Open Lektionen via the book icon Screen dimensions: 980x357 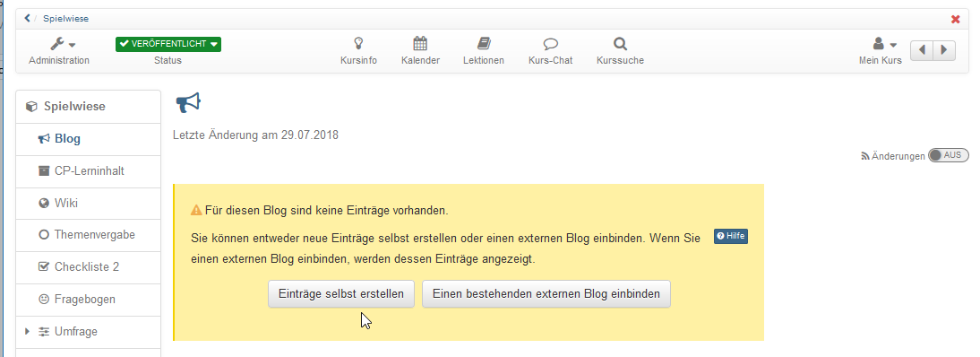[x=484, y=51]
